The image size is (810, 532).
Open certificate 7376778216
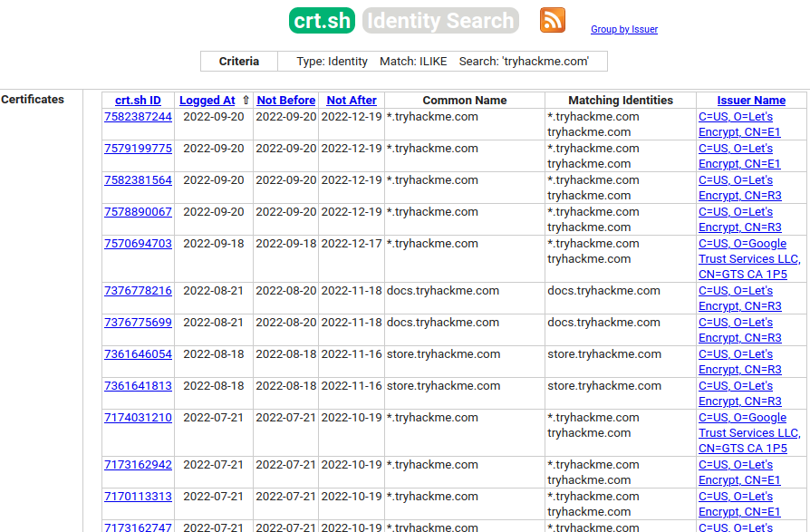[138, 291]
